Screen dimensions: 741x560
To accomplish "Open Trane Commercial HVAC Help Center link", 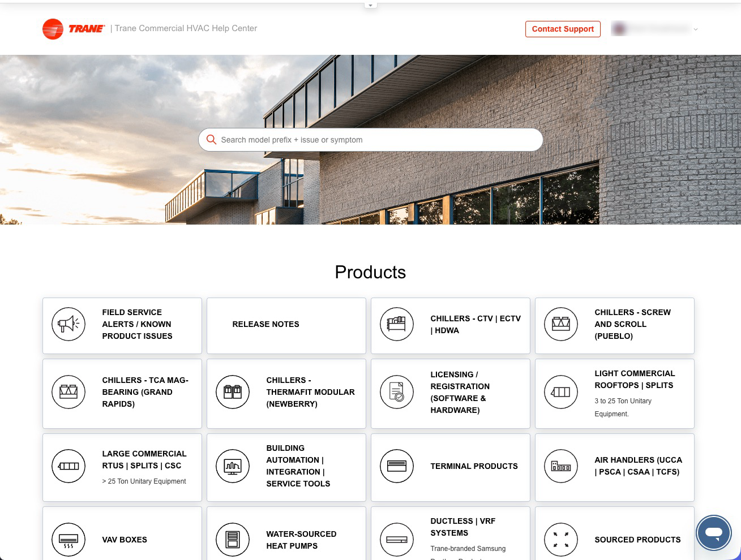I will (x=186, y=28).
